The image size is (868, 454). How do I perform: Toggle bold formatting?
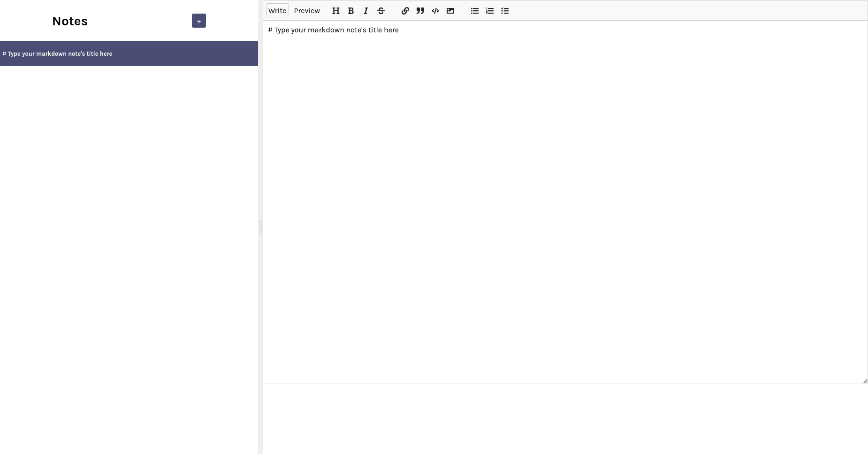click(351, 11)
